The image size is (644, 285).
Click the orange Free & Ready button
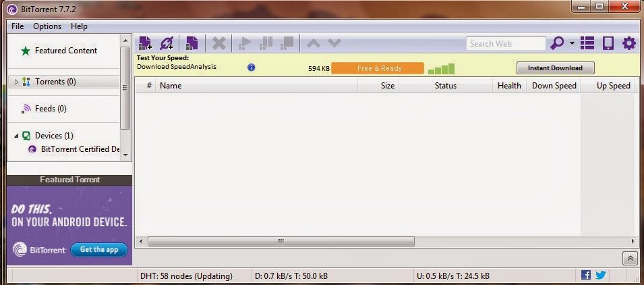pyautogui.click(x=378, y=68)
